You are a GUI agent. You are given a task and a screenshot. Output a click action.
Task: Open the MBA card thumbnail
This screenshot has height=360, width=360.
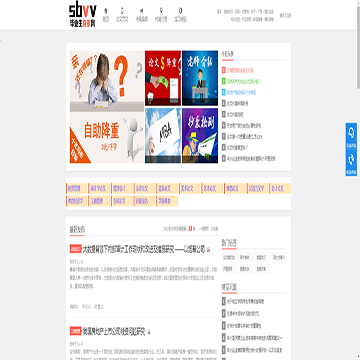163,135
